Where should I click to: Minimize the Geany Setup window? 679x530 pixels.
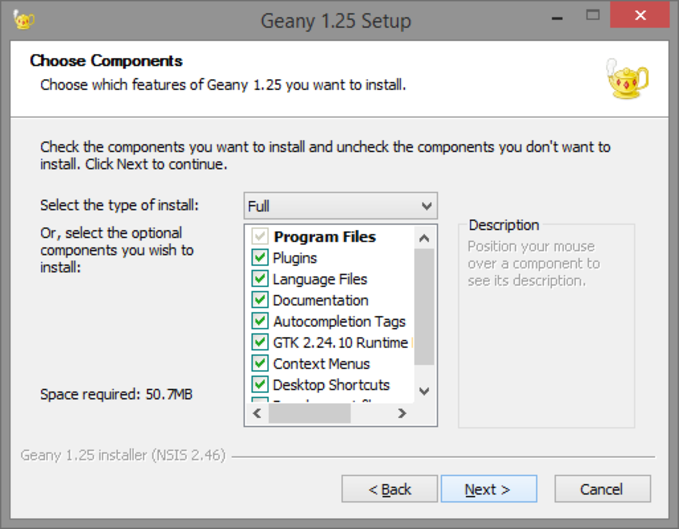557,18
